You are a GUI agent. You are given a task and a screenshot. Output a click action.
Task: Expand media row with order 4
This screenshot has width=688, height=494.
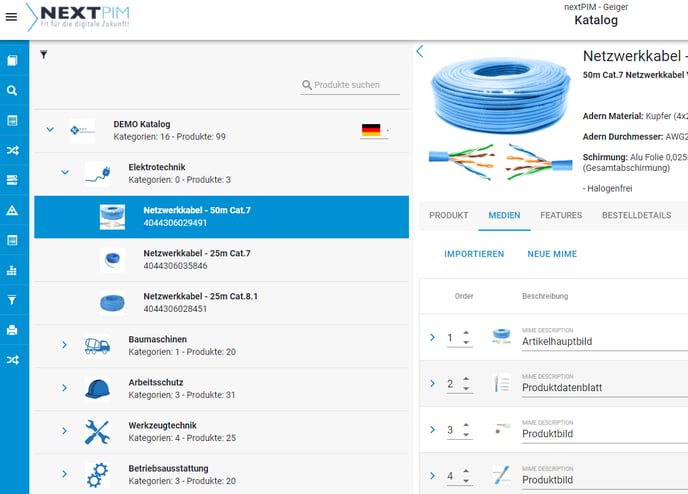(432, 475)
